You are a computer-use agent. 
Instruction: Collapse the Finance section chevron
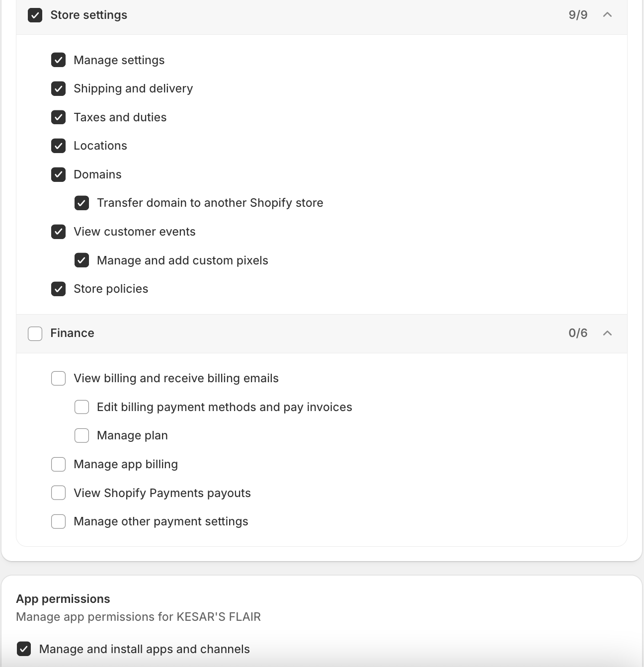click(607, 333)
